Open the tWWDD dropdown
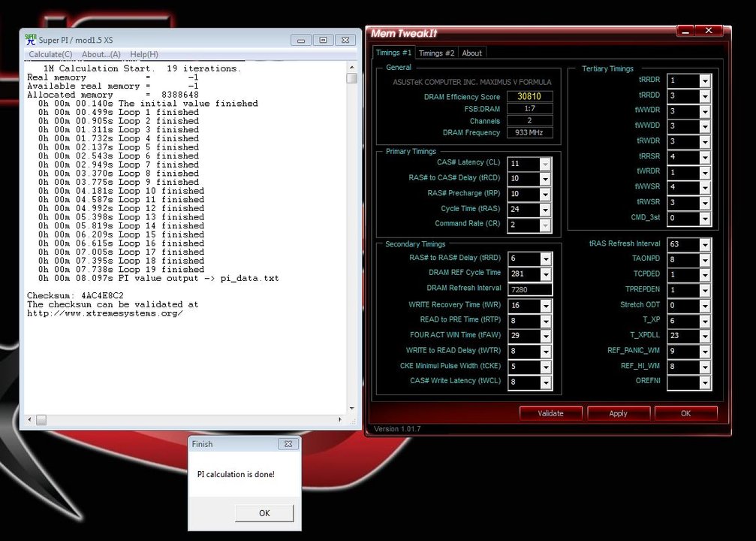The image size is (756, 541). coord(705,127)
